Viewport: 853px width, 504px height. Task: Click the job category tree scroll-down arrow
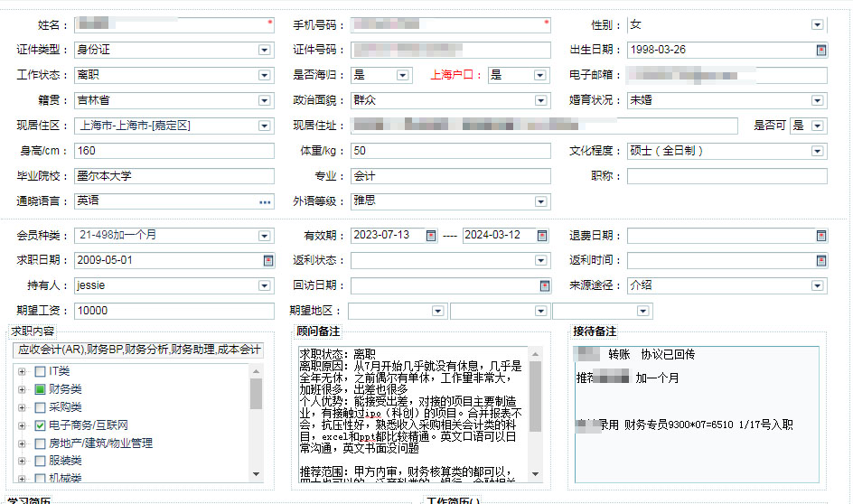(257, 474)
